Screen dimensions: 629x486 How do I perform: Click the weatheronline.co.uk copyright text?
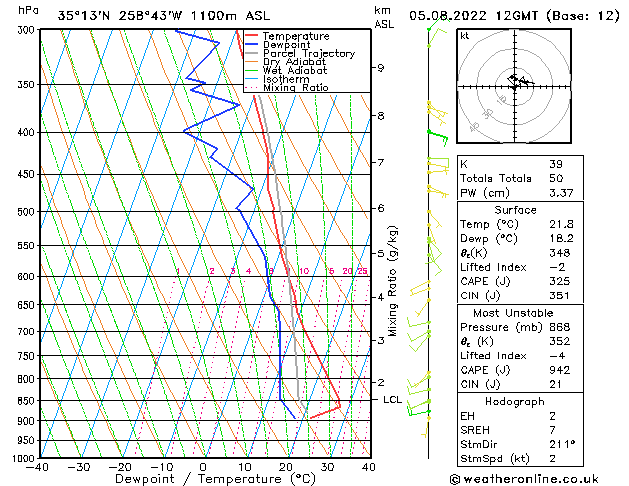[524, 479]
